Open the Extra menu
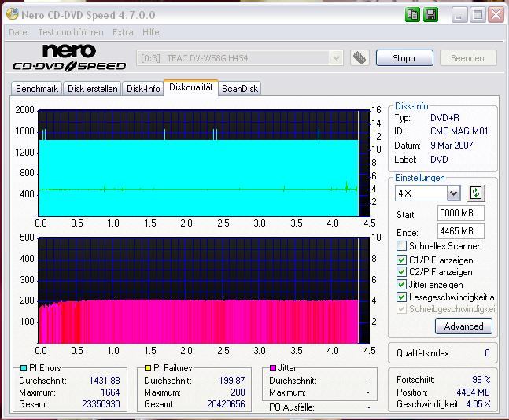The image size is (509, 420). pos(123,32)
